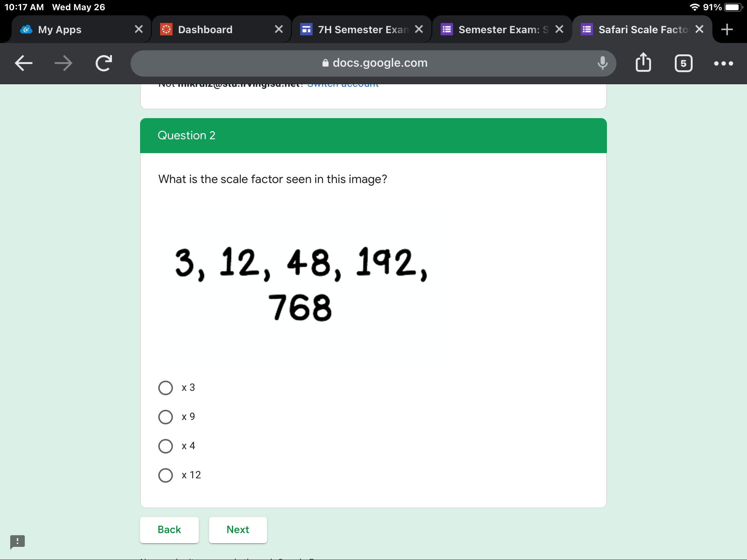The image size is (747, 560).
Task: Choose the x 9 answer option
Action: (x=166, y=417)
